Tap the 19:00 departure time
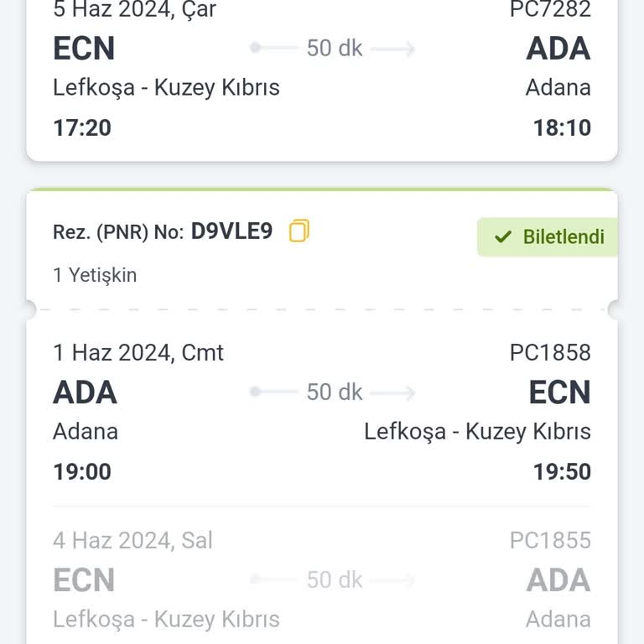This screenshot has width=644, height=644. pyautogui.click(x=82, y=471)
